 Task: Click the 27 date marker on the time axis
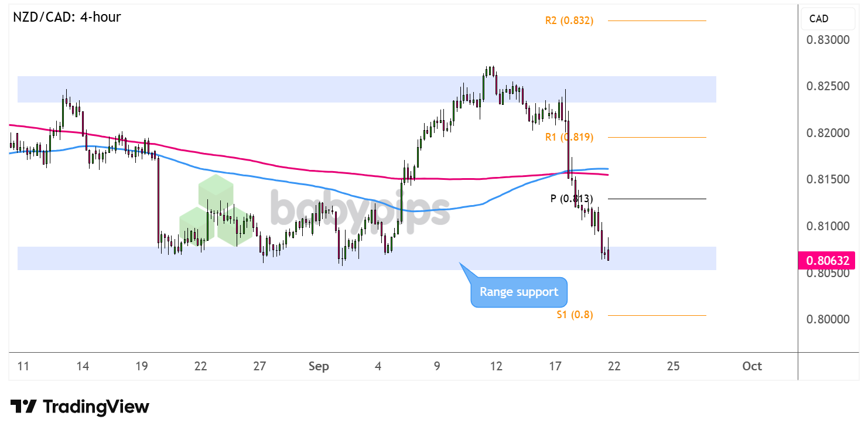click(259, 367)
